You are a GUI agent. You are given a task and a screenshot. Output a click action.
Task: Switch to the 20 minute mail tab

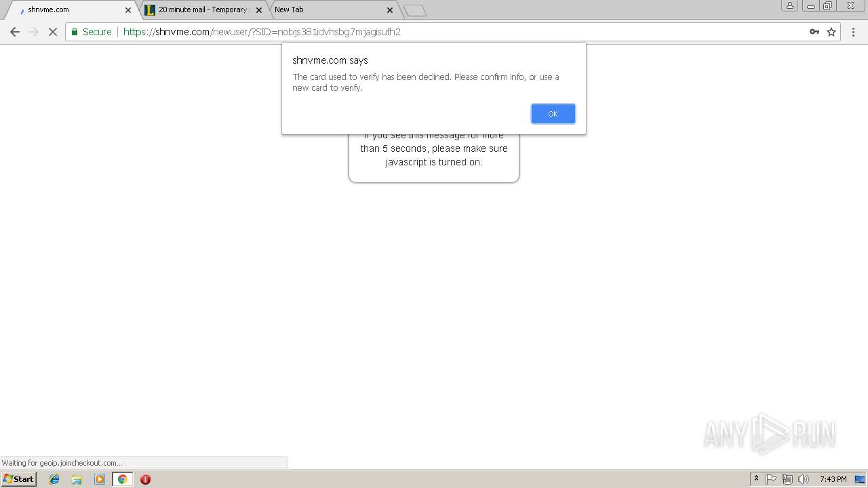tap(202, 9)
